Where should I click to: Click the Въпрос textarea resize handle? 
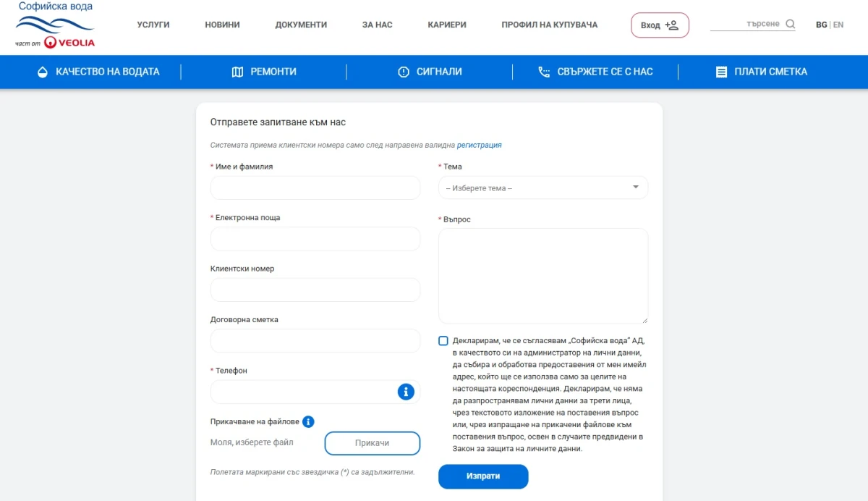(644, 320)
